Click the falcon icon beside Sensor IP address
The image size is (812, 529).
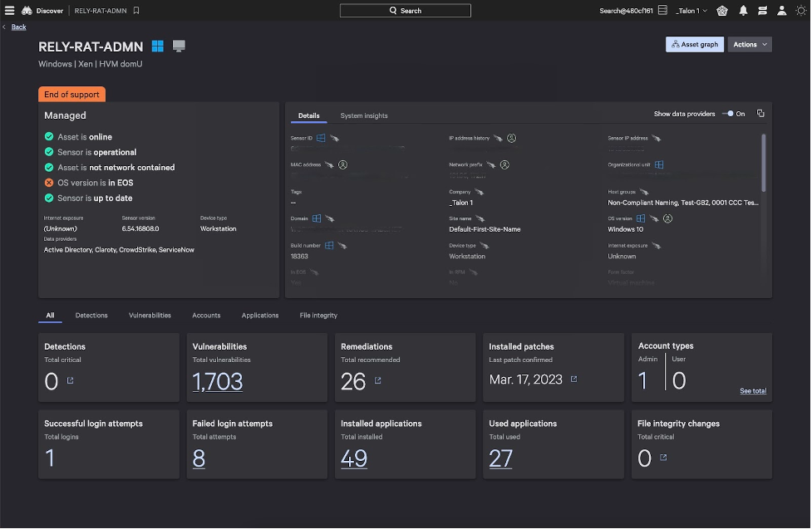coord(656,138)
